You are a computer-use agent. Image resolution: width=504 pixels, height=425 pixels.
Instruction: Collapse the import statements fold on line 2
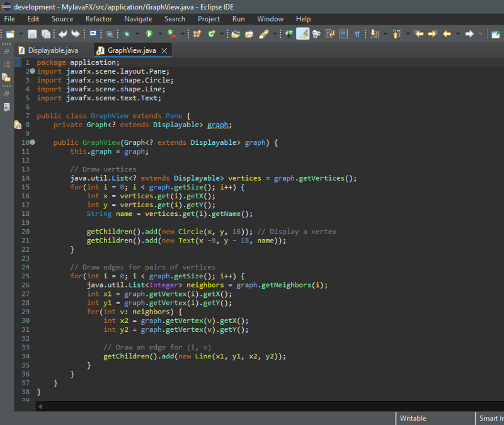pyautogui.click(x=32, y=72)
